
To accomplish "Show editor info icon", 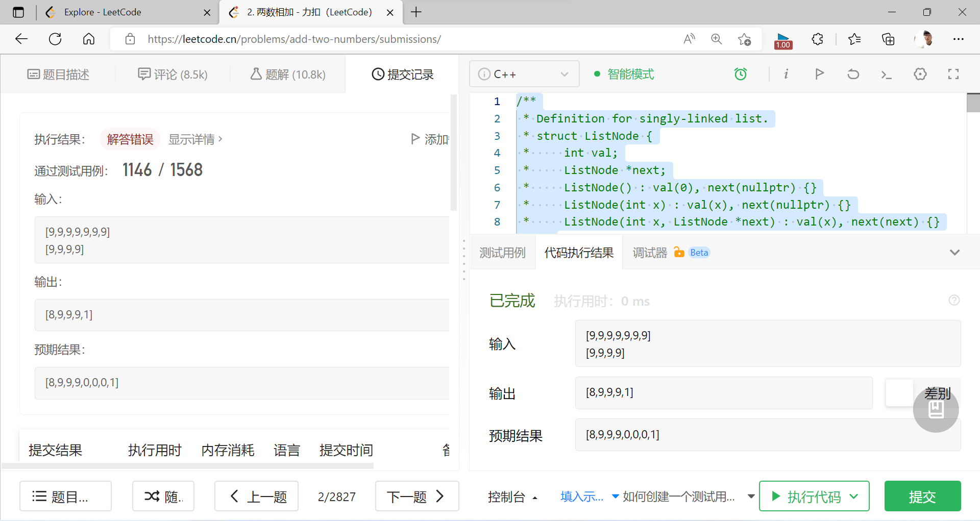I will [x=786, y=74].
